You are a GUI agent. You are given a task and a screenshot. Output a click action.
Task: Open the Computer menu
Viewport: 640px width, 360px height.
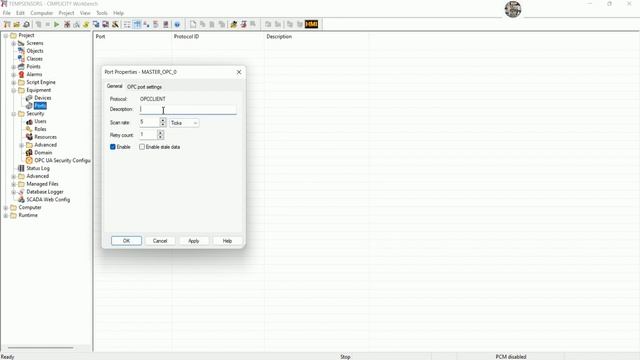tap(42, 13)
